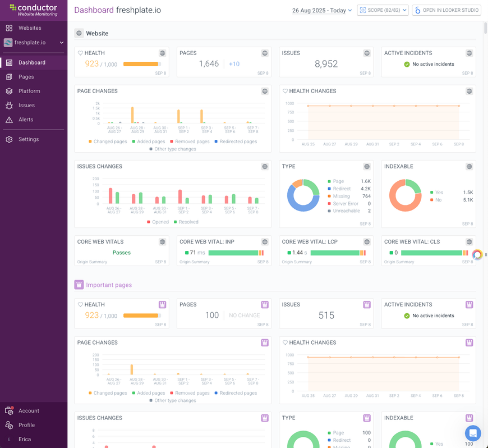Image resolution: width=488 pixels, height=448 pixels.
Task: Toggle Added pages legend in Website PAGE CHANGES
Action: [x=149, y=141]
